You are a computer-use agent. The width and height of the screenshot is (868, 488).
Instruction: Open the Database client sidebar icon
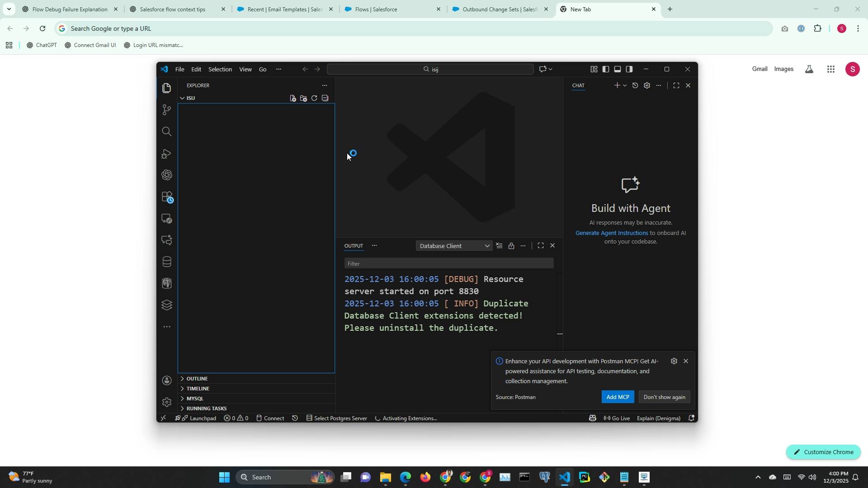tap(167, 262)
